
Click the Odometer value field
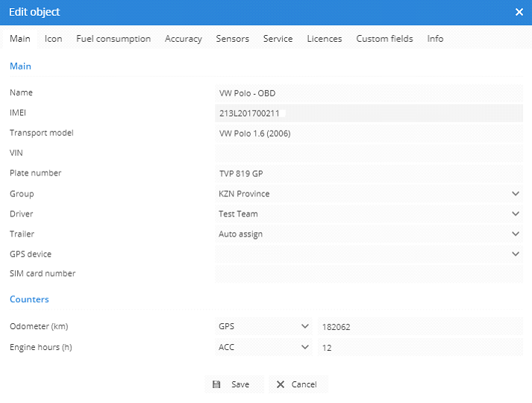420,327
